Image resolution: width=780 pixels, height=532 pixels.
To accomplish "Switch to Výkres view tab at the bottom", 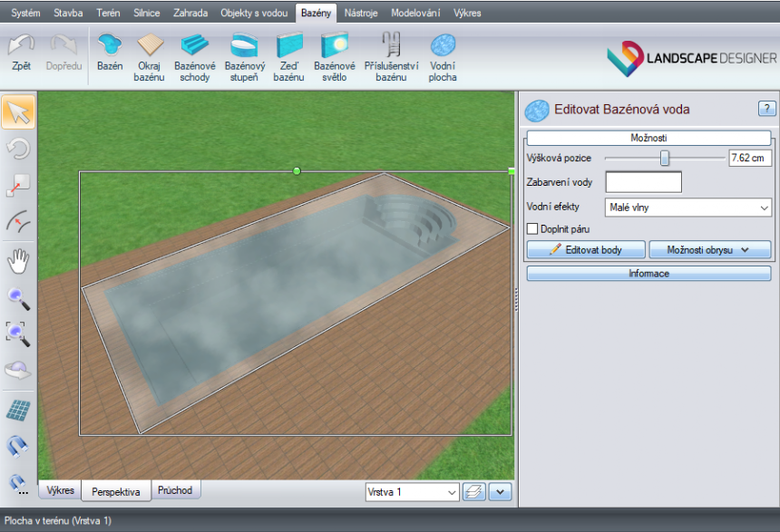I will click(x=60, y=490).
